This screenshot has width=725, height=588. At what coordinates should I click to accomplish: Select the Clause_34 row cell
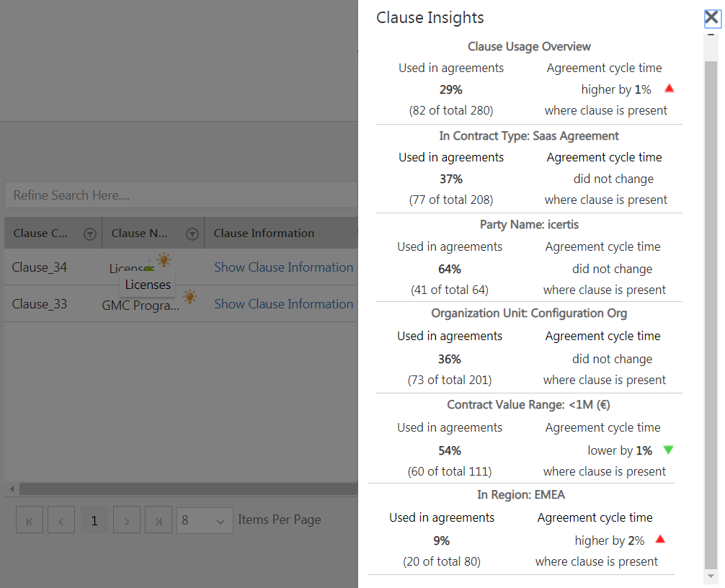coord(40,267)
